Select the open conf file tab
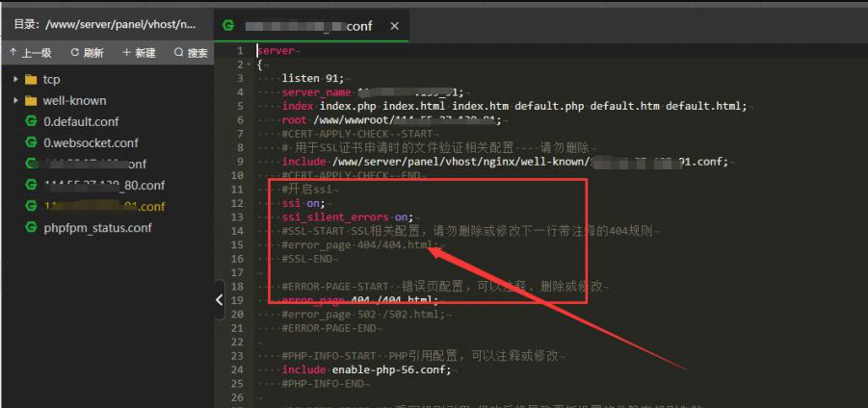The width and height of the screenshot is (868, 408). (x=311, y=26)
